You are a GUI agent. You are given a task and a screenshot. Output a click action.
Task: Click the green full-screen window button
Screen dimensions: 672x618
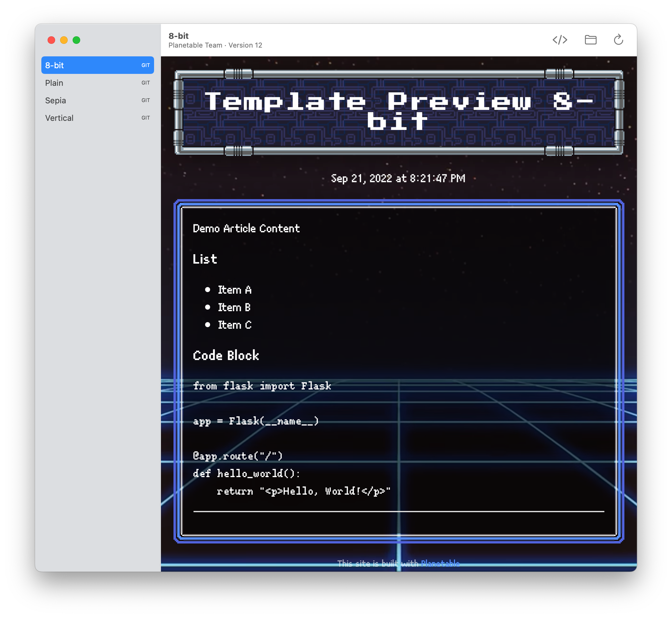click(76, 40)
